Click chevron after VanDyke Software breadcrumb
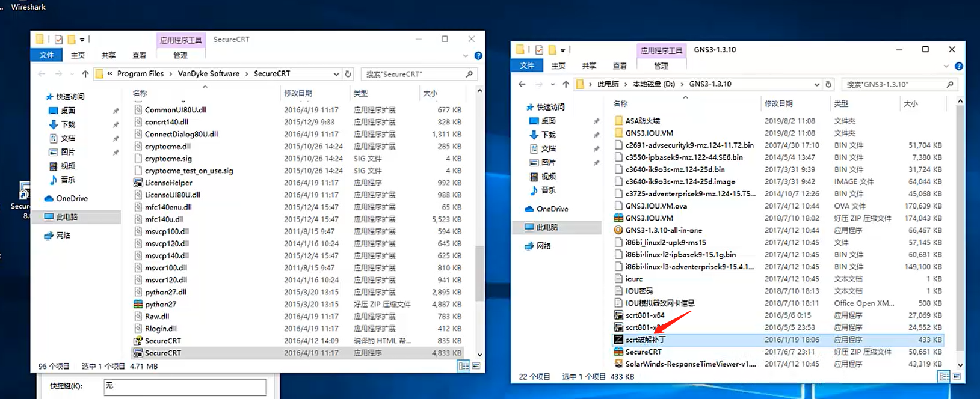The width and height of the screenshot is (980, 399). pos(246,73)
